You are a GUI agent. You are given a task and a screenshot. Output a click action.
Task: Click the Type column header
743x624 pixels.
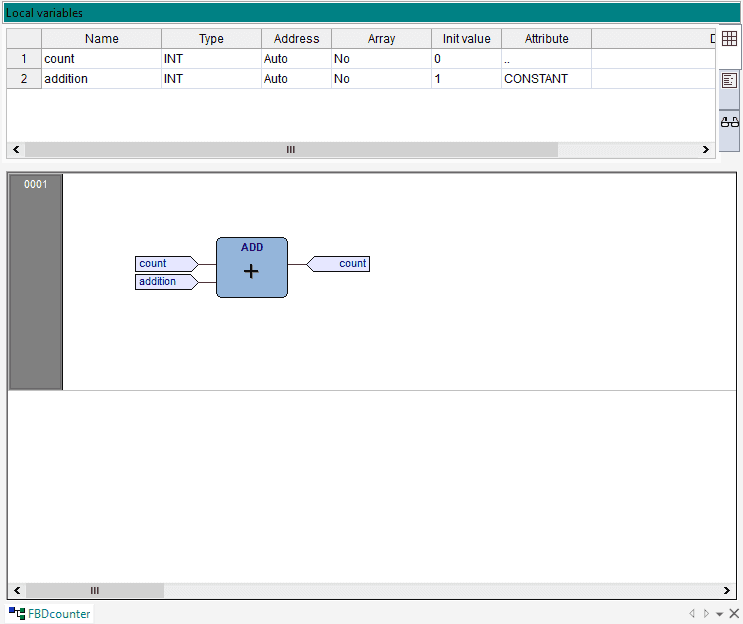pyautogui.click(x=211, y=39)
